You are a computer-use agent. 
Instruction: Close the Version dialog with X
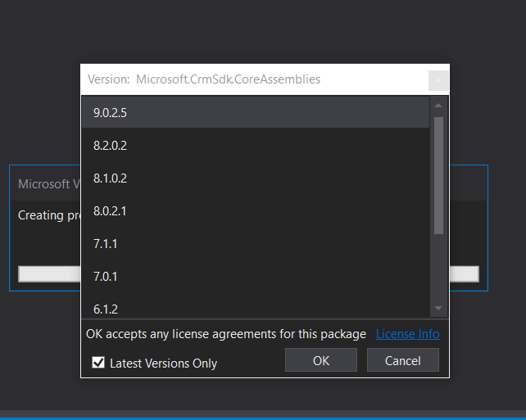point(438,80)
